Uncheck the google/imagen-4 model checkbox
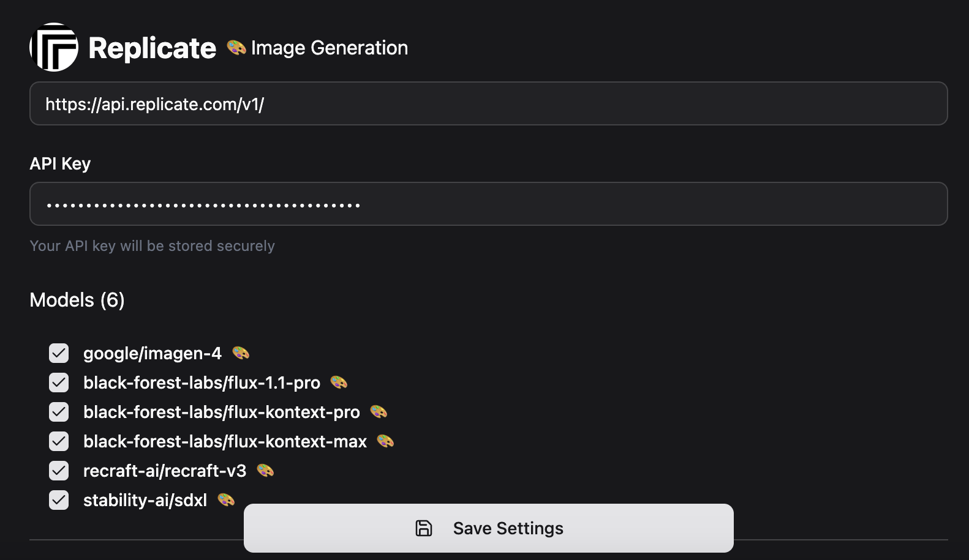Image resolution: width=969 pixels, height=560 pixels. (x=59, y=353)
